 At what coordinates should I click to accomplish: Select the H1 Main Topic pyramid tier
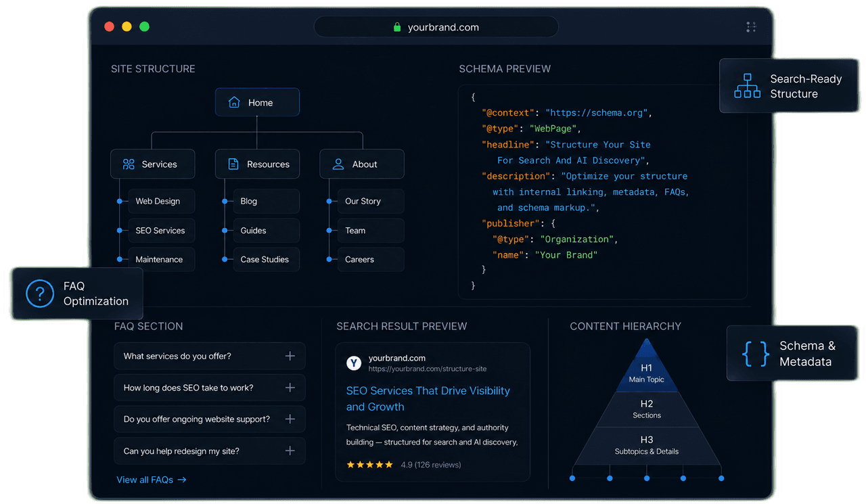click(x=647, y=367)
